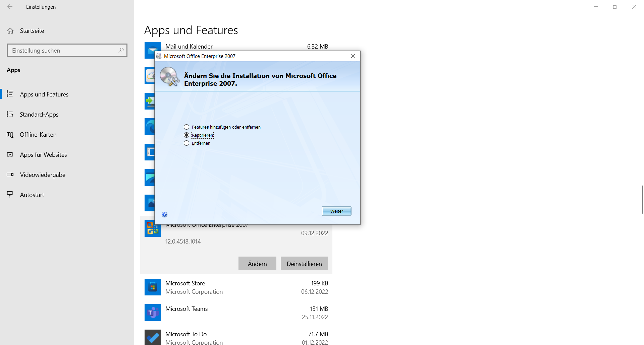Click the Einstellung suchen search field

click(67, 50)
